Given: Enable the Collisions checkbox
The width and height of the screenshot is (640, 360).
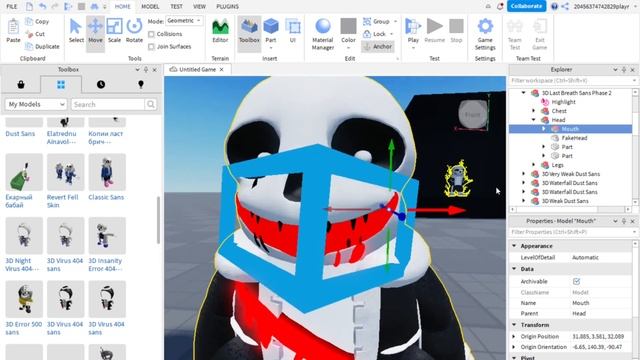Looking at the screenshot, I should pyautogui.click(x=151, y=34).
